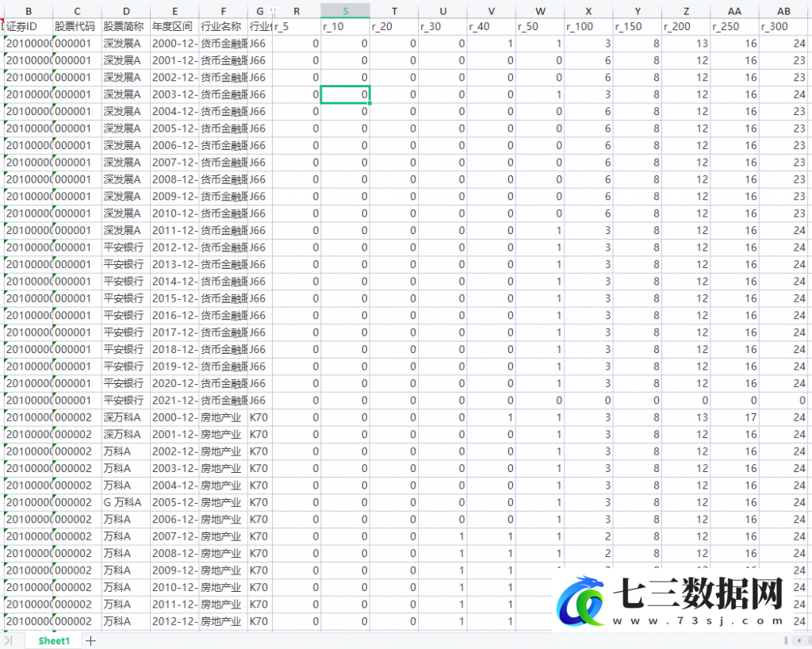Select column Z header
This screenshot has width=812, height=649.
click(x=686, y=11)
